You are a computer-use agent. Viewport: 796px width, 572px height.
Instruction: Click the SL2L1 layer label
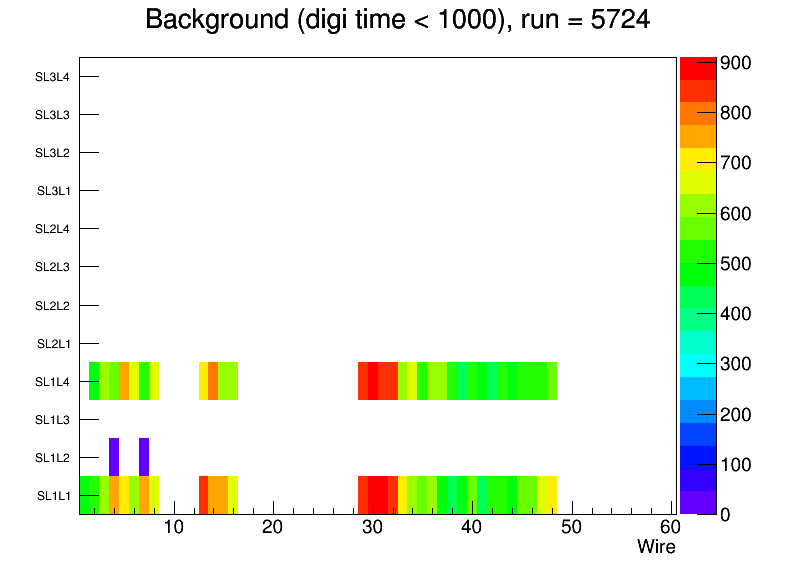click(x=53, y=344)
